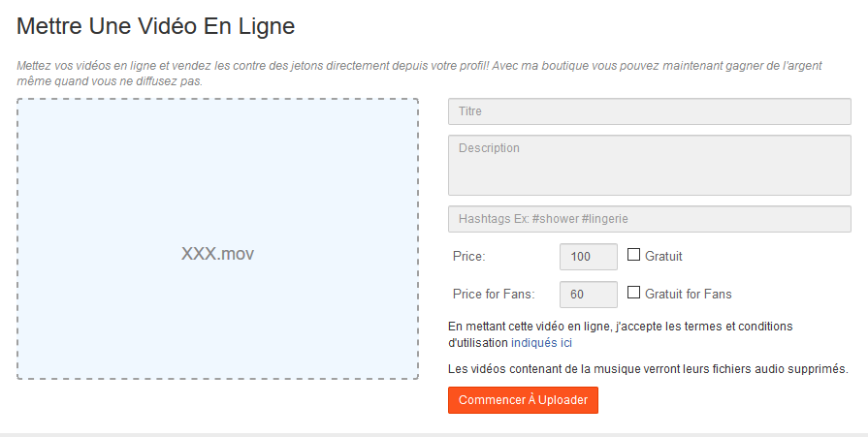Click the Titre input field
Viewport: 868px width, 437px height.
[x=649, y=111]
